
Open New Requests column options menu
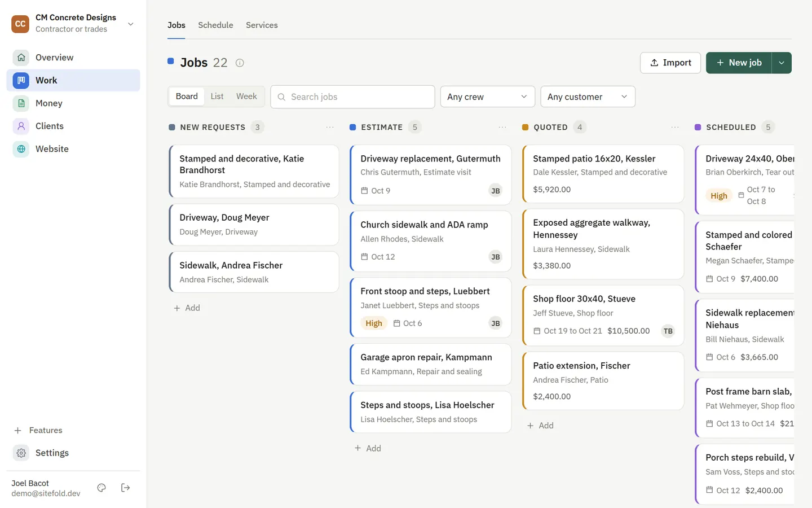(x=330, y=128)
